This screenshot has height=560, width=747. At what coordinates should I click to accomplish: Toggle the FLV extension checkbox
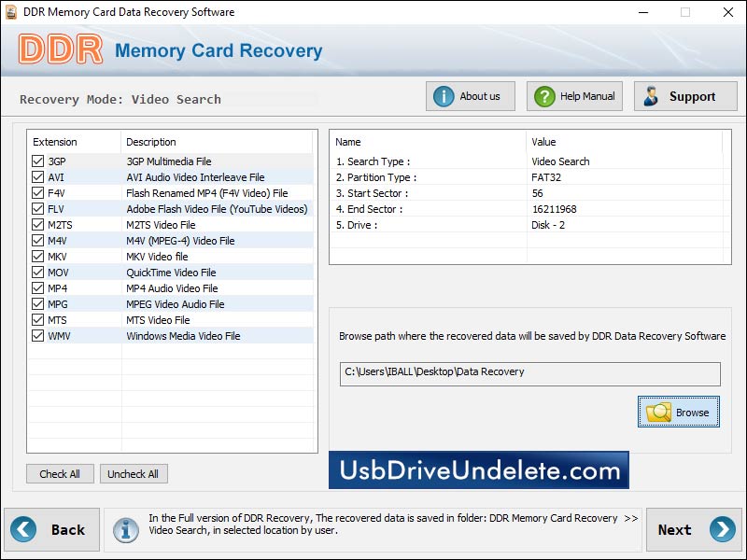37,208
